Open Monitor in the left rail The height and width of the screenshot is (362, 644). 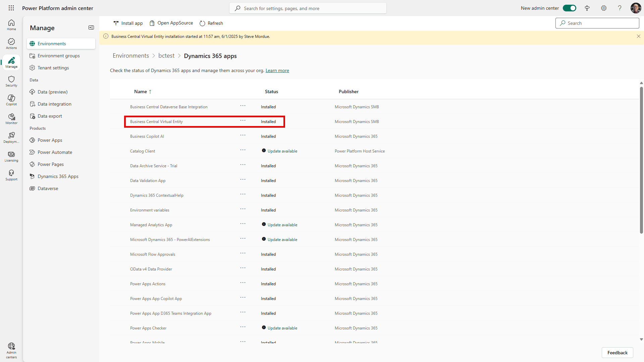pos(11,119)
